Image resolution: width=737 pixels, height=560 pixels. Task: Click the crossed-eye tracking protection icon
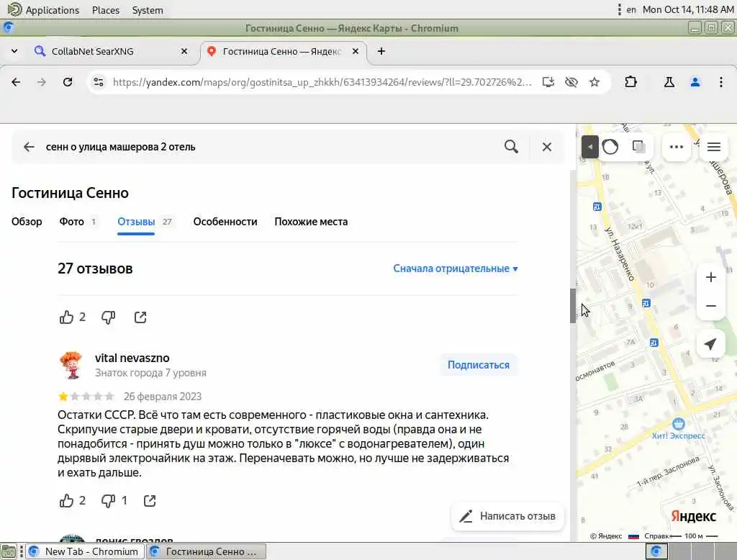pyautogui.click(x=571, y=82)
